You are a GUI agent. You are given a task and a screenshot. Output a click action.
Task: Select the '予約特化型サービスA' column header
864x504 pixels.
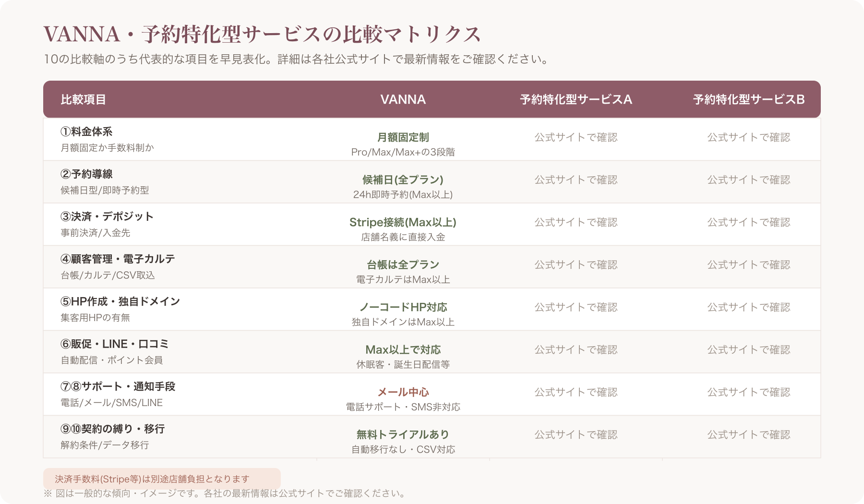(576, 99)
